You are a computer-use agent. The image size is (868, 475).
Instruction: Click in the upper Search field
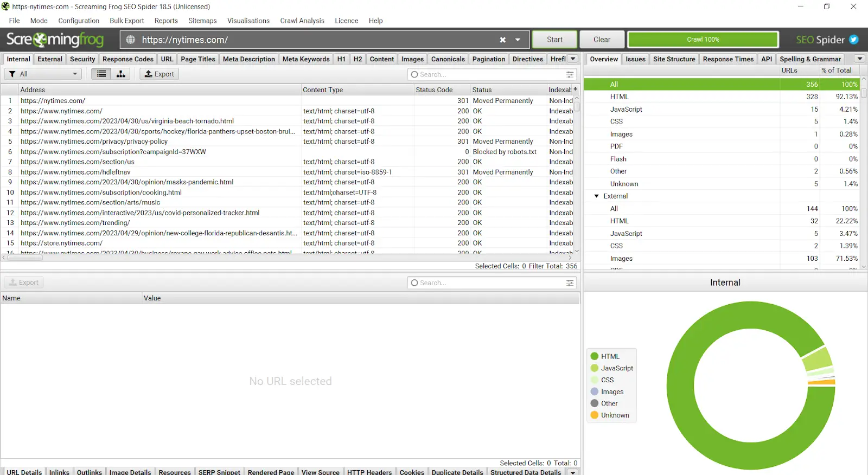point(492,74)
